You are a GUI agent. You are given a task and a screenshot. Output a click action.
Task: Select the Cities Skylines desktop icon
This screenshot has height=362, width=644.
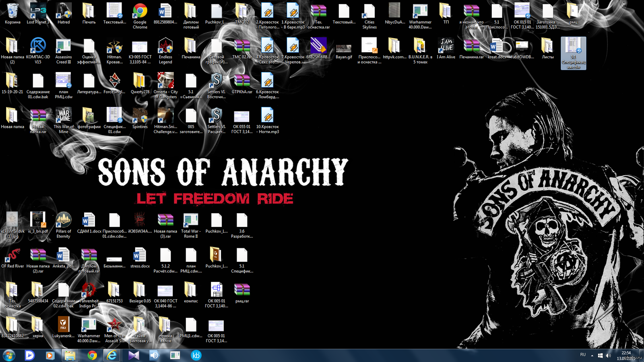pos(369,12)
